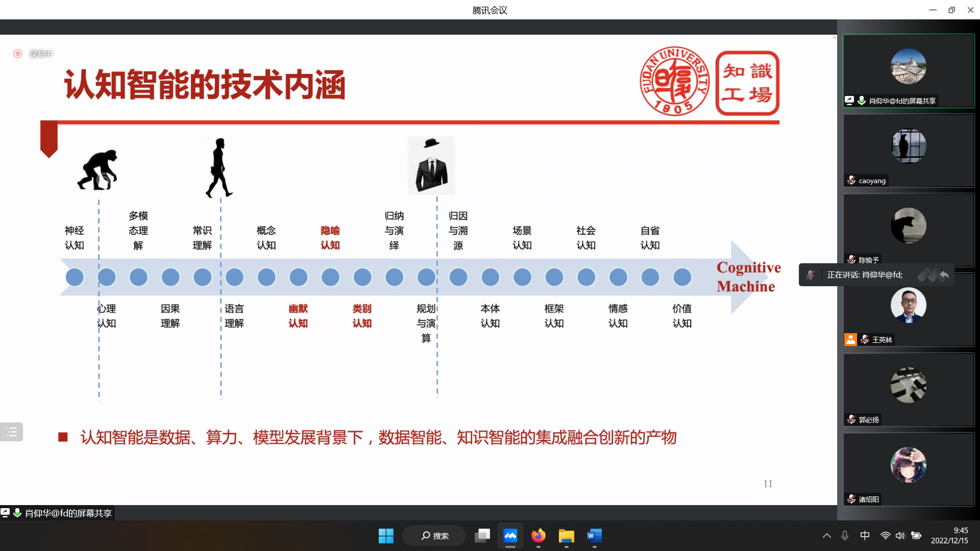Open the volume tray icon
The image size is (980, 551).
coord(900,536)
